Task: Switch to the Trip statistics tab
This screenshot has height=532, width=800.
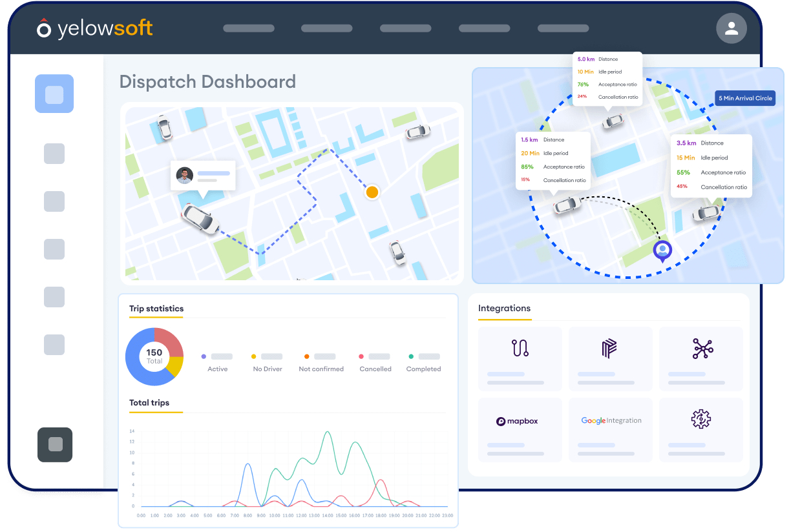Action: tap(156, 309)
